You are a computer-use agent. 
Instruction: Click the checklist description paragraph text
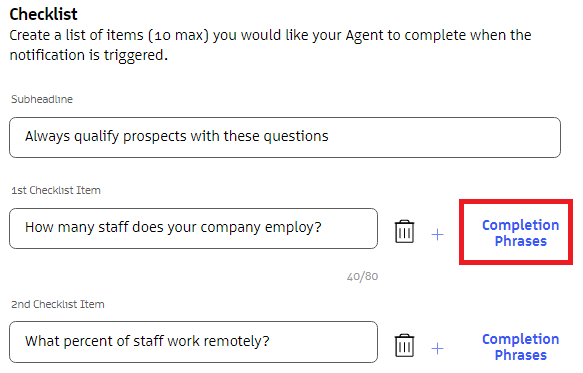point(270,45)
